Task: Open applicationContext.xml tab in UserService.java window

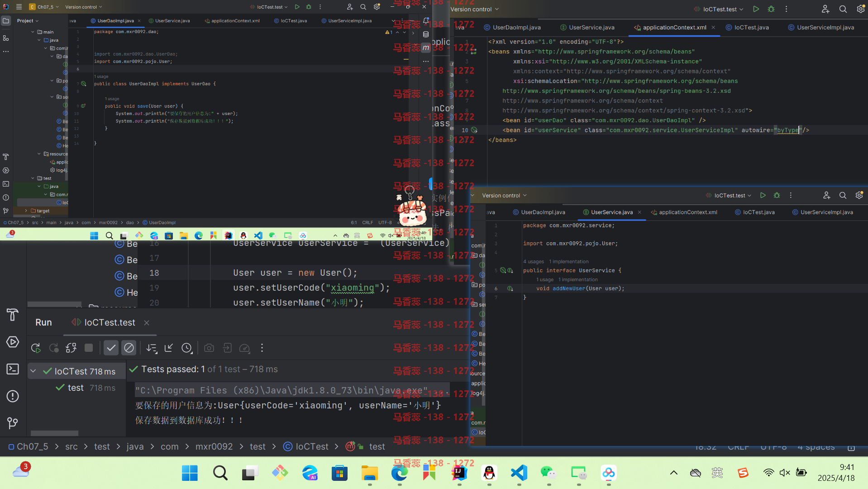Action: (684, 212)
